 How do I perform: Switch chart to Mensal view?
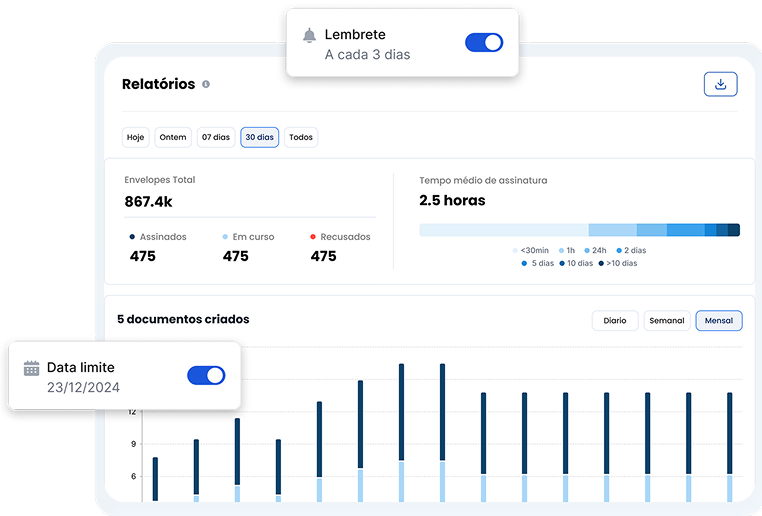(719, 321)
